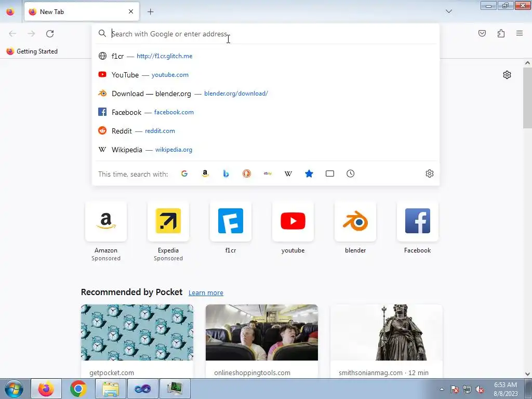The width and height of the screenshot is (532, 399).
Task: Open taskbar clock showing 6:53 AM
Action: [506, 389]
